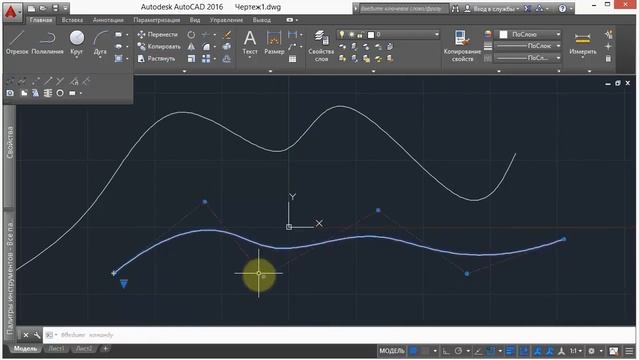Toggle lineweight display in status bar
This screenshot has height=360, width=640.
click(x=510, y=351)
